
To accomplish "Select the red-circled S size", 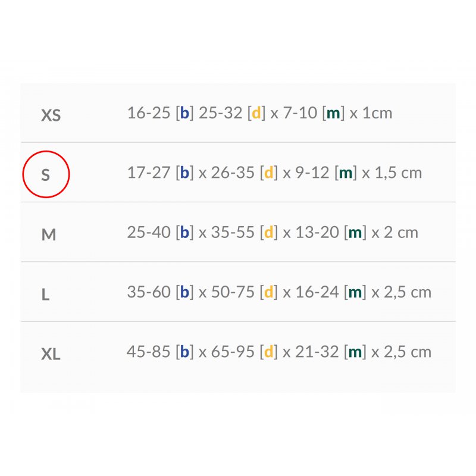I will pos(46,175).
